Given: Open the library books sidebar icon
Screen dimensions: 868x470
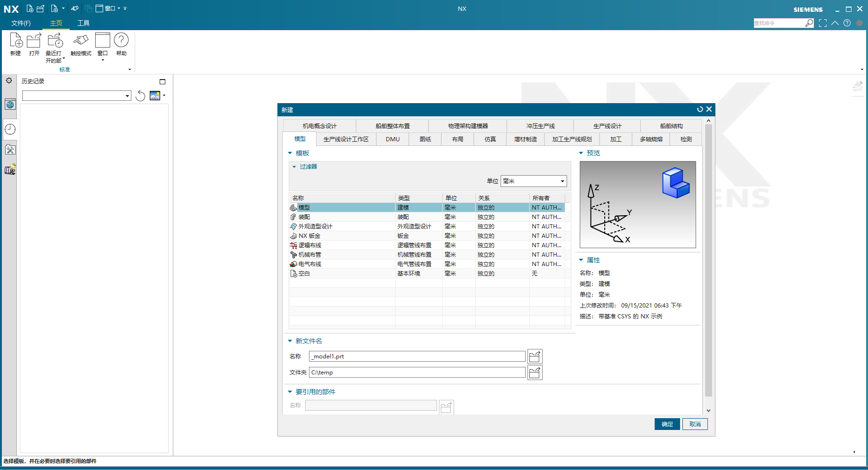Looking at the screenshot, I should click(10, 170).
